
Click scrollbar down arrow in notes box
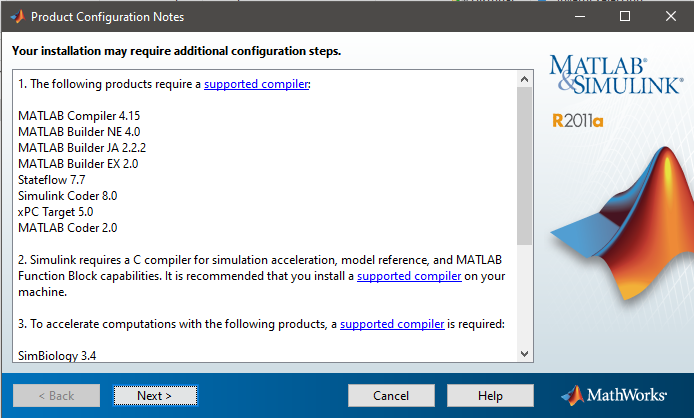(524, 354)
